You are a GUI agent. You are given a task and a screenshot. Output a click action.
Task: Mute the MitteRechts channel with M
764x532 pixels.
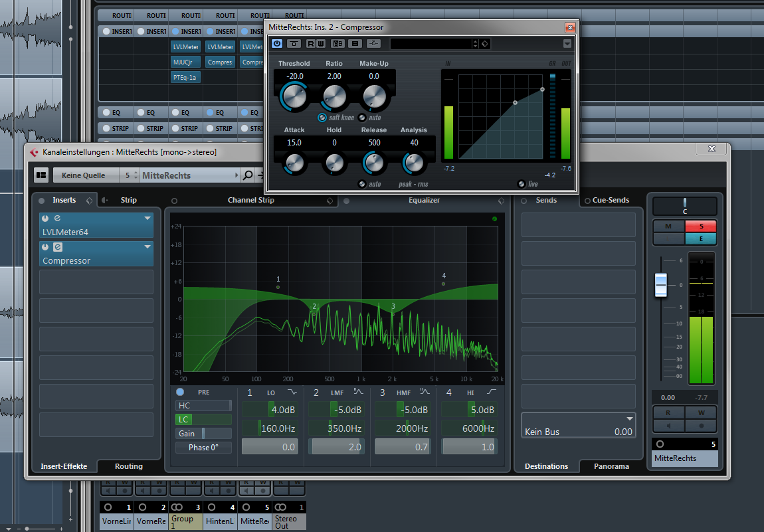(668, 226)
